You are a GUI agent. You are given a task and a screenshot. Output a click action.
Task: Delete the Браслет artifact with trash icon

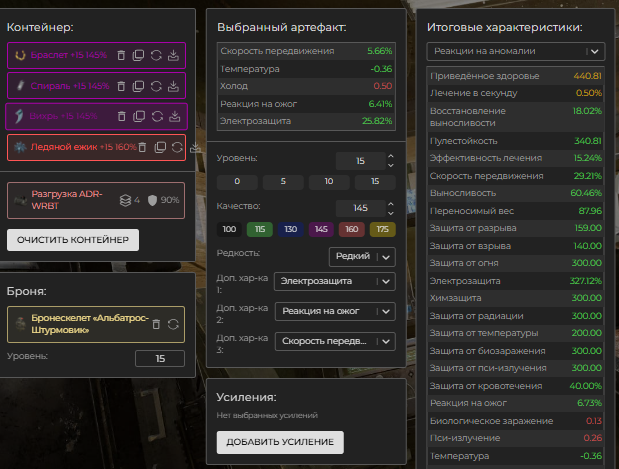click(x=121, y=56)
